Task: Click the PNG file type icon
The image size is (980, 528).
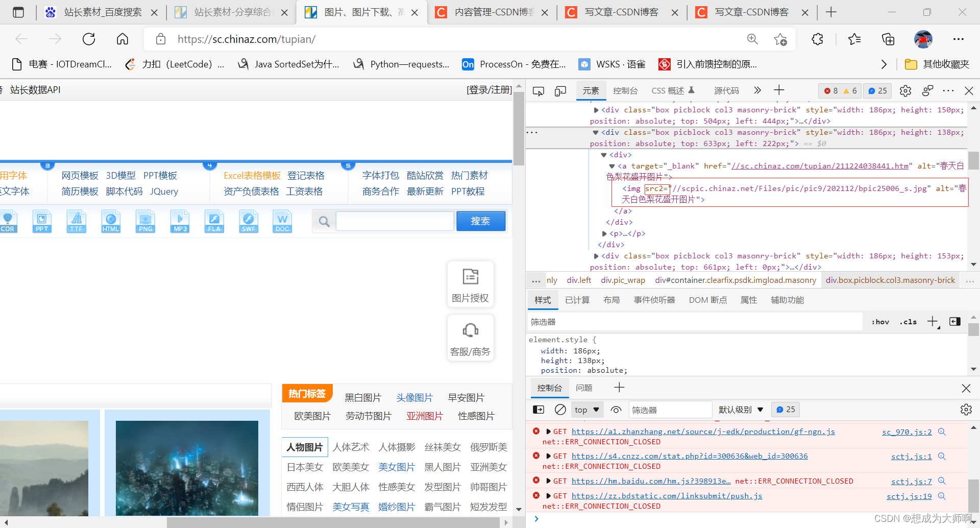Action: coord(145,221)
